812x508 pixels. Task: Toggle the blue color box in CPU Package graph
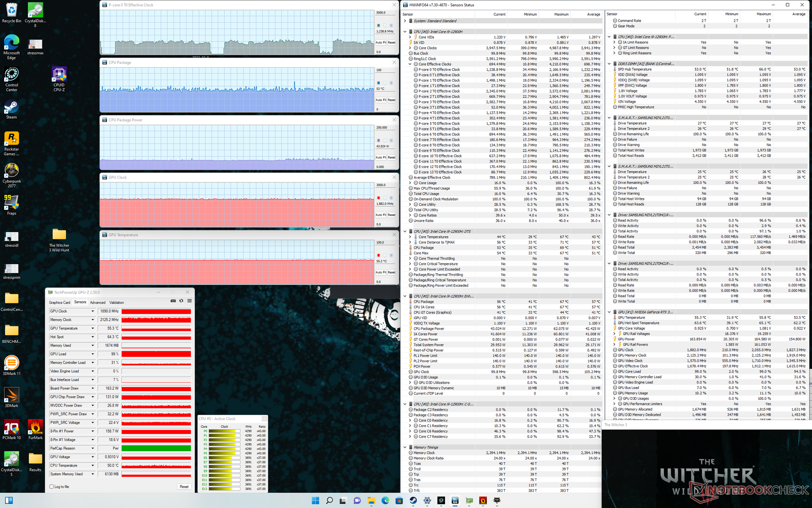tap(379, 83)
